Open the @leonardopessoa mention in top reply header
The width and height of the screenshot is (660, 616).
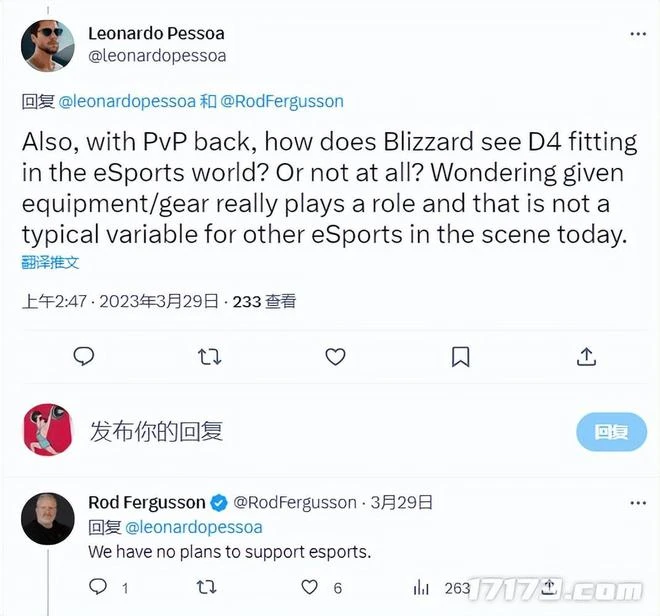[x=127, y=101]
